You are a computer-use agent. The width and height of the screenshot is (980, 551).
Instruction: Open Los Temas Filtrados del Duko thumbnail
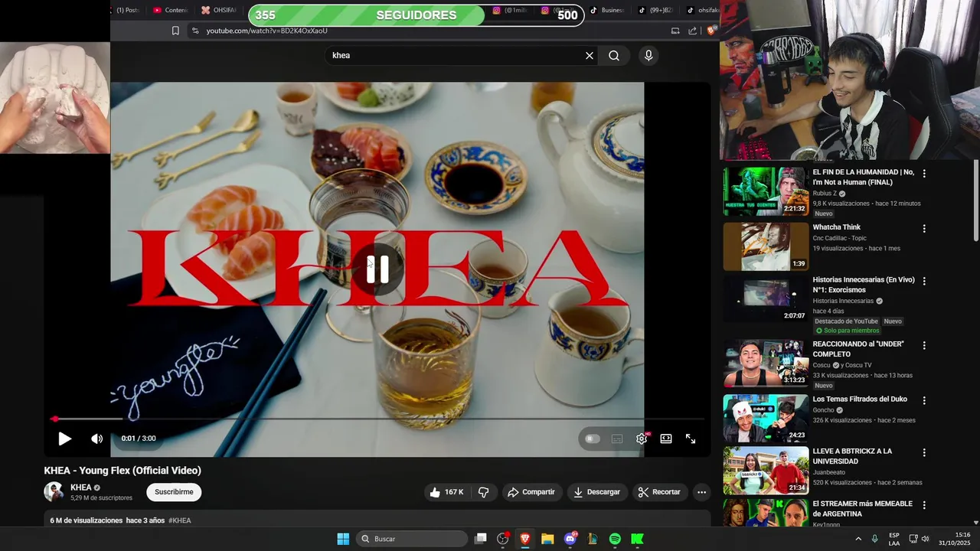[766, 418]
